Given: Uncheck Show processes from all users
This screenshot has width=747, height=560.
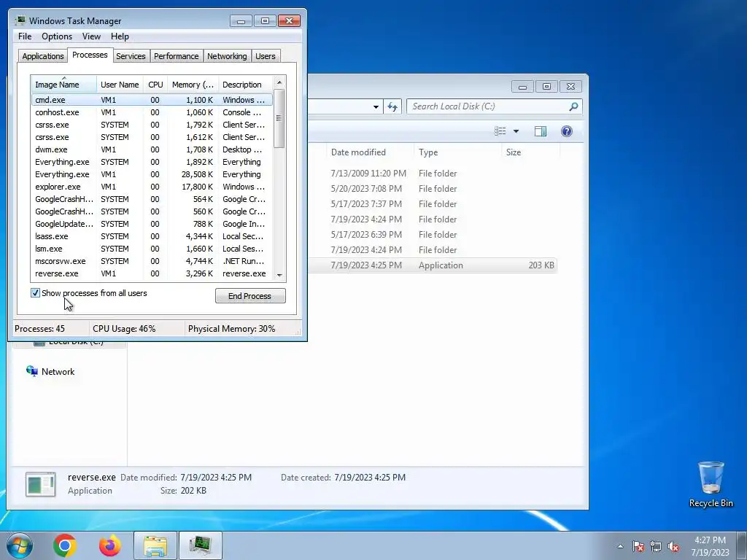Looking at the screenshot, I should (35, 293).
